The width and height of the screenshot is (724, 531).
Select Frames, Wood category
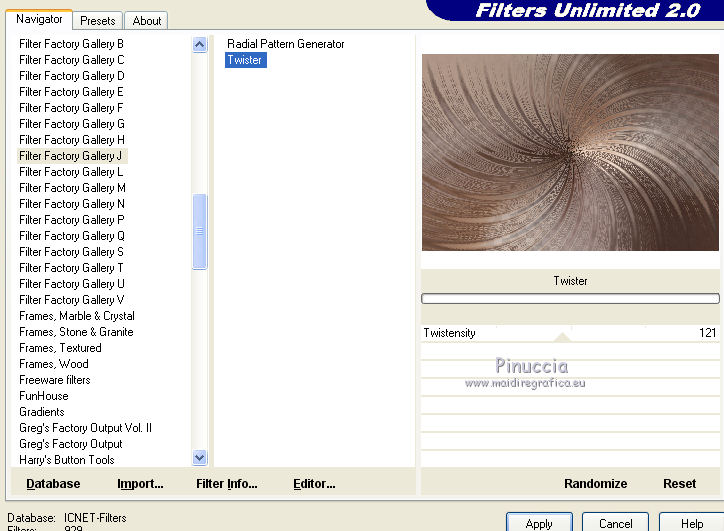(x=54, y=364)
